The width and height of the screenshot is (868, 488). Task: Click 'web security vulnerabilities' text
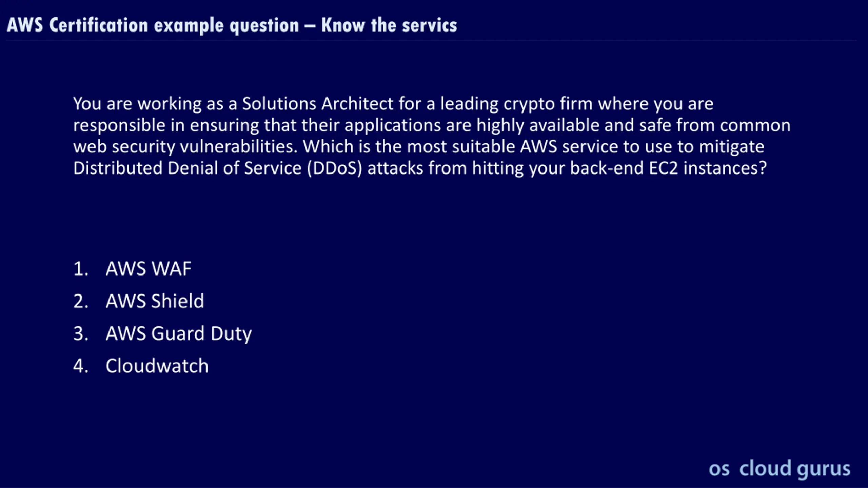(185, 147)
